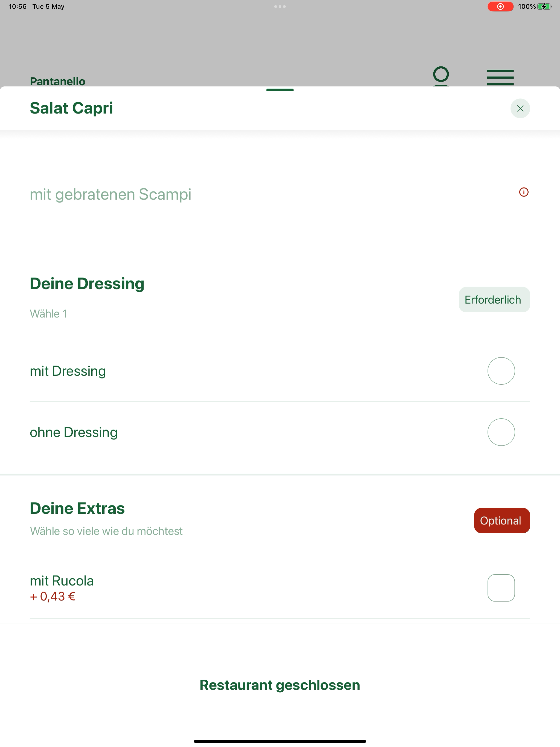Tap Restaurant geschlossen button
Image resolution: width=560 pixels, height=747 pixels.
click(280, 685)
